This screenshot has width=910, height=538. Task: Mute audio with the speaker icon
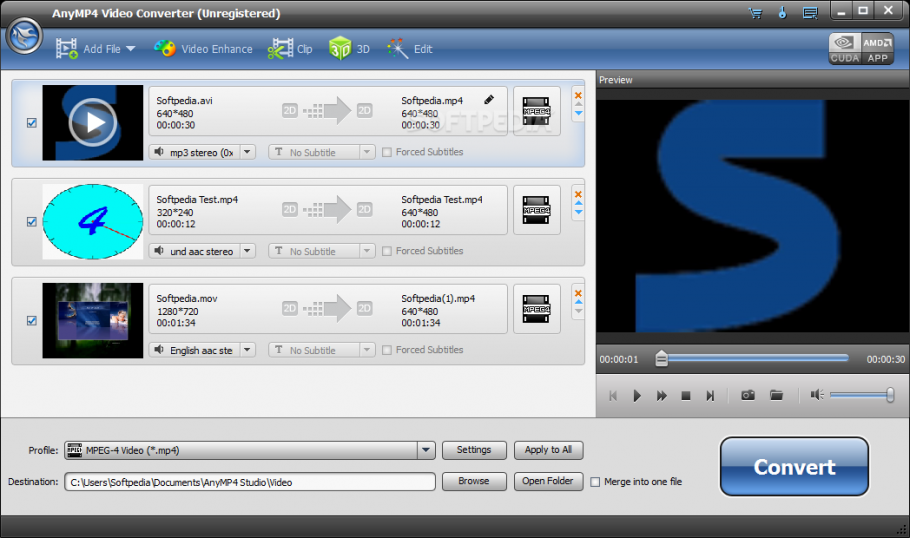point(817,395)
